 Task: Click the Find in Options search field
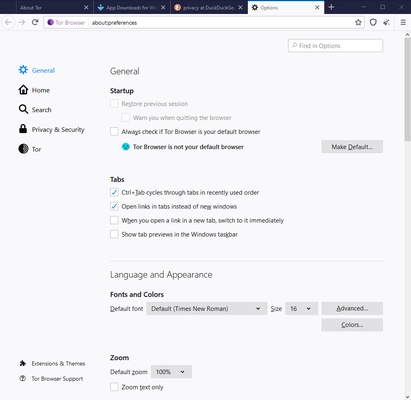[x=335, y=46]
